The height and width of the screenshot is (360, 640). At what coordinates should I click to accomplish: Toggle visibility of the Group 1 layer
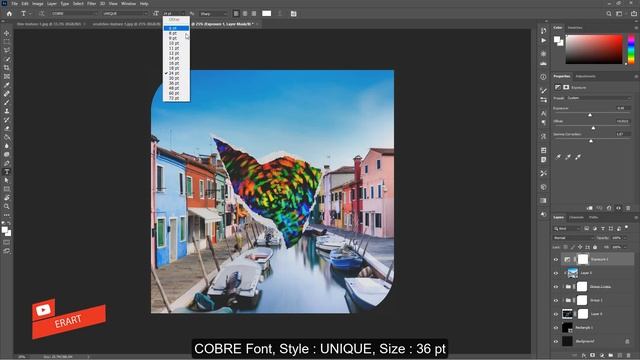click(x=556, y=300)
